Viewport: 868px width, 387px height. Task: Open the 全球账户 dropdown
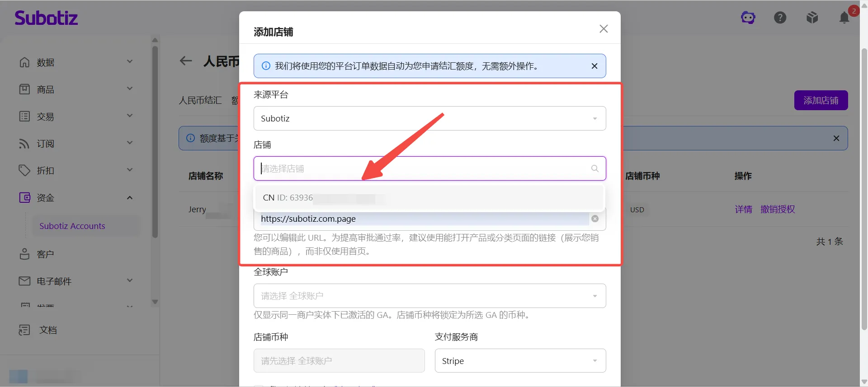[429, 296]
